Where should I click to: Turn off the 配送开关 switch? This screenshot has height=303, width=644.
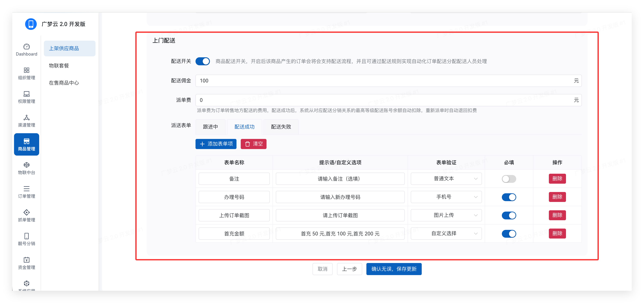click(x=203, y=61)
